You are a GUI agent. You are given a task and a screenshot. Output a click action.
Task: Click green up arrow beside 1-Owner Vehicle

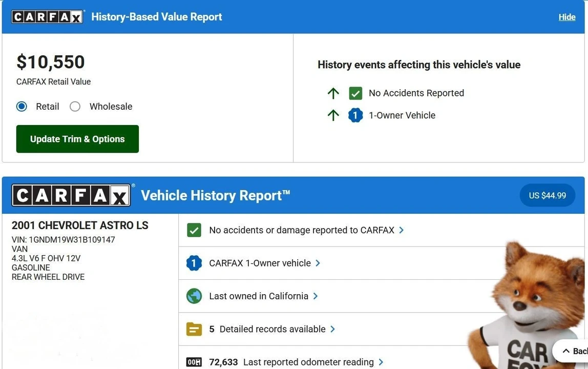pos(333,115)
